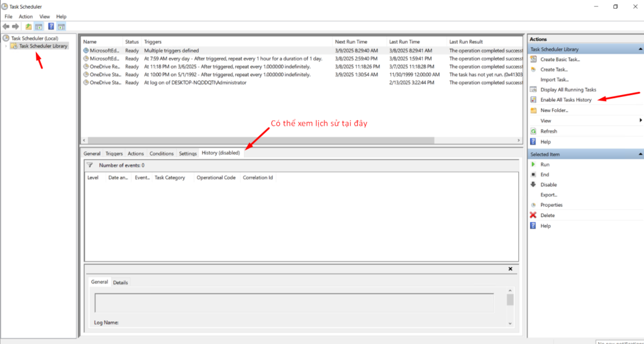This screenshot has width=644, height=344.
Task: Switch to the Conditions tab
Action: pos(162,153)
